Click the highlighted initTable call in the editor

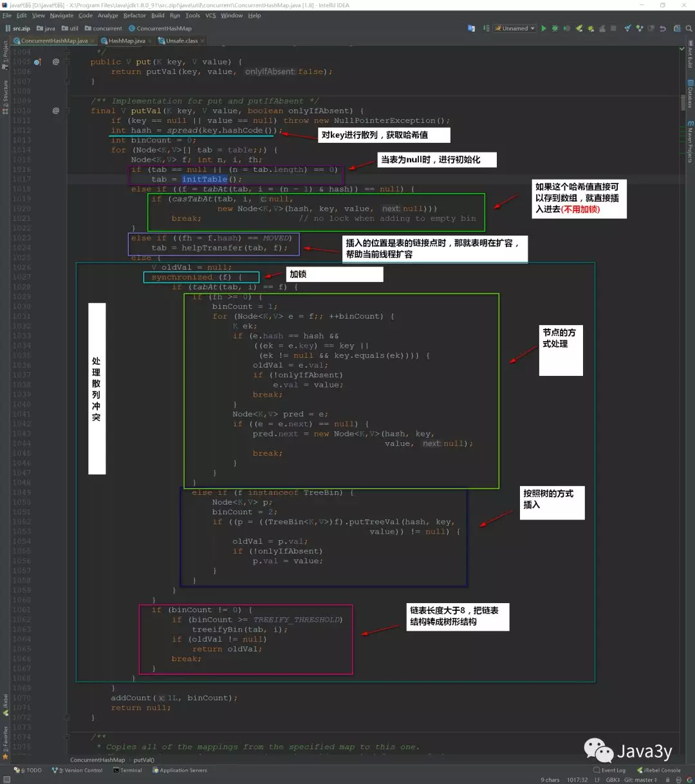[205, 180]
